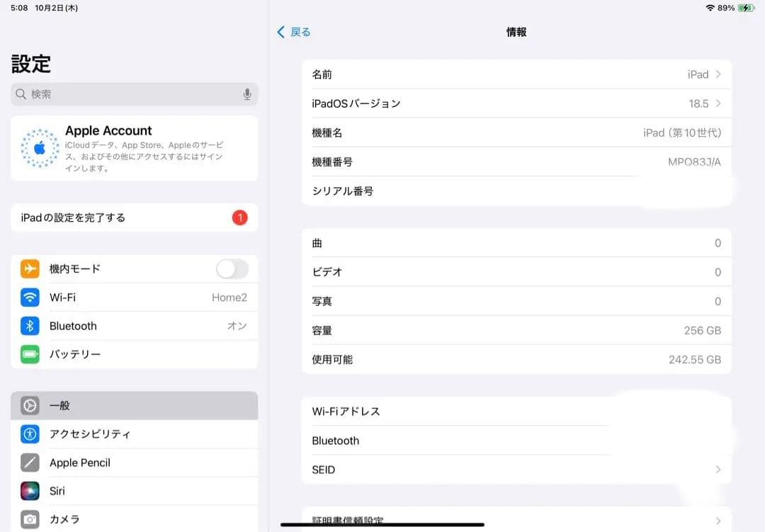
Task: Tap the microphone icon in the search bar
Action: [x=246, y=93]
